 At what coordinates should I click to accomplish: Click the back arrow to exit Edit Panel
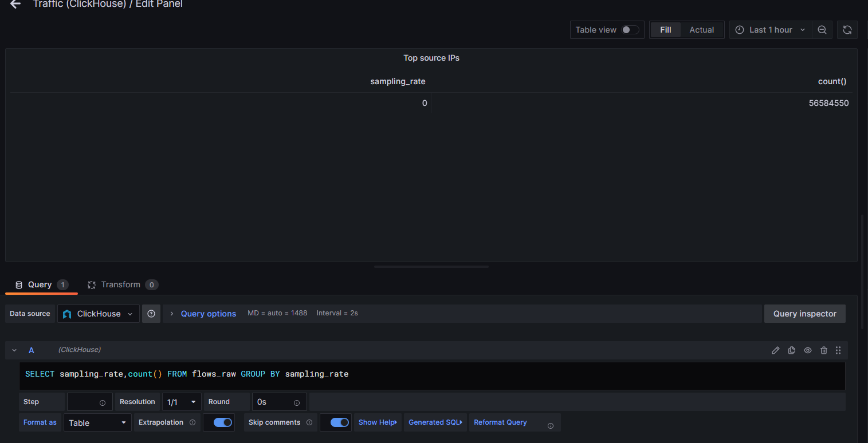tap(14, 5)
